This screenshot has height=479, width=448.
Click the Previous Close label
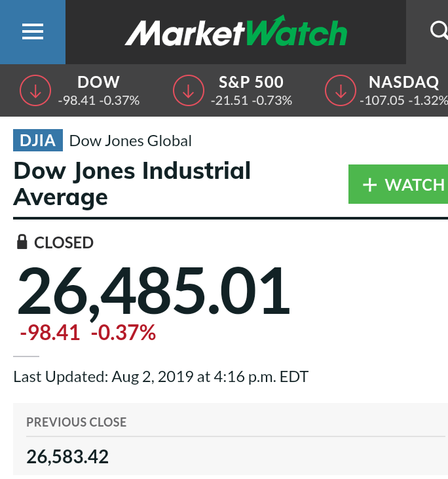[77, 422]
